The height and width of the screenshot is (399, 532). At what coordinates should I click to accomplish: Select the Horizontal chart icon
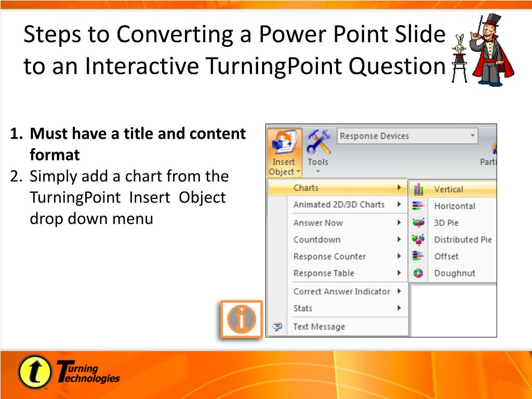[x=418, y=206]
